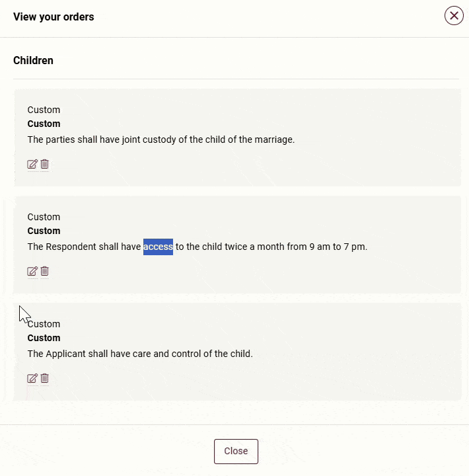Screen dimensions: 469x476
Task: Edit the Applicant care and control order
Action: [x=32, y=378]
